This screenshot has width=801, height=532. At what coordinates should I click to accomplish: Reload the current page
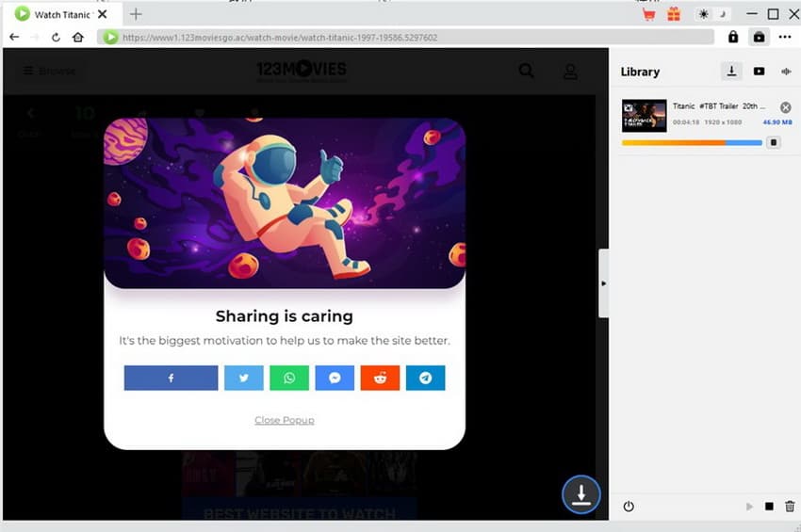tap(56, 38)
